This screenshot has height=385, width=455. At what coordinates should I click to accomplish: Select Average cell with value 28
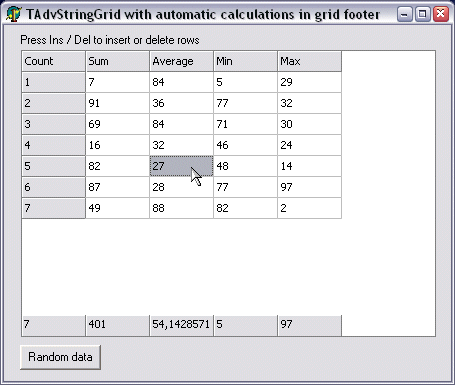[x=181, y=187]
